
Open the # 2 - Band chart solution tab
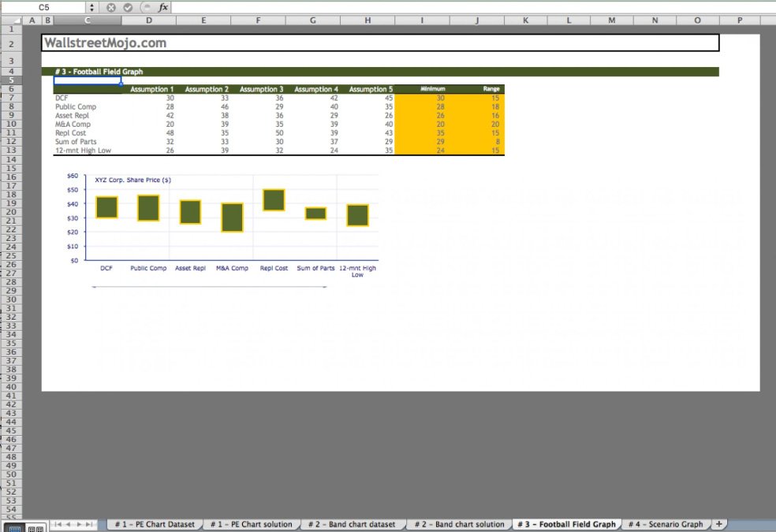point(459,524)
